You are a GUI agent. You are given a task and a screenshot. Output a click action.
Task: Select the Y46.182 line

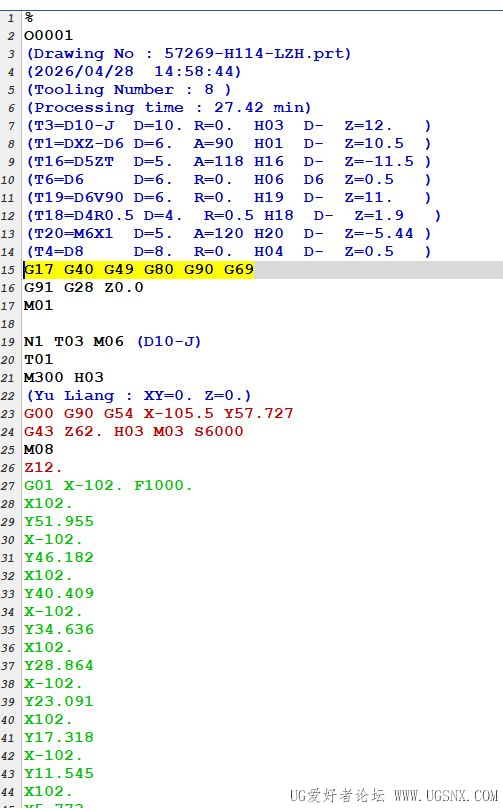point(59,558)
